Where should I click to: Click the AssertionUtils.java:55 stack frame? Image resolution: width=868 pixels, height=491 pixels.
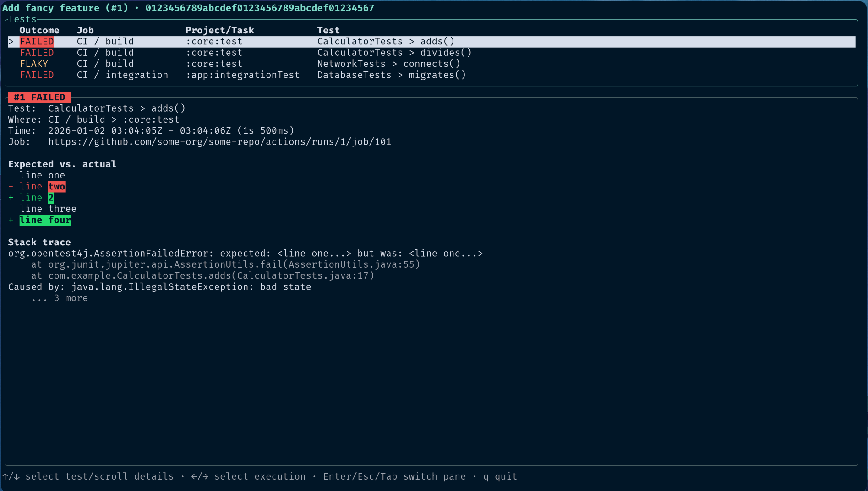pos(225,264)
